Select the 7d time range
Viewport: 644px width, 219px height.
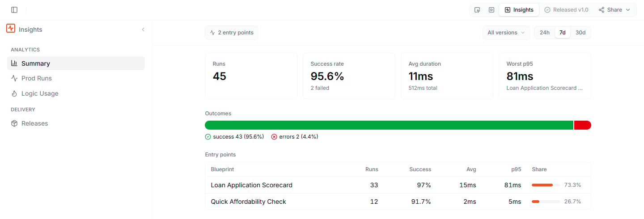click(563, 33)
